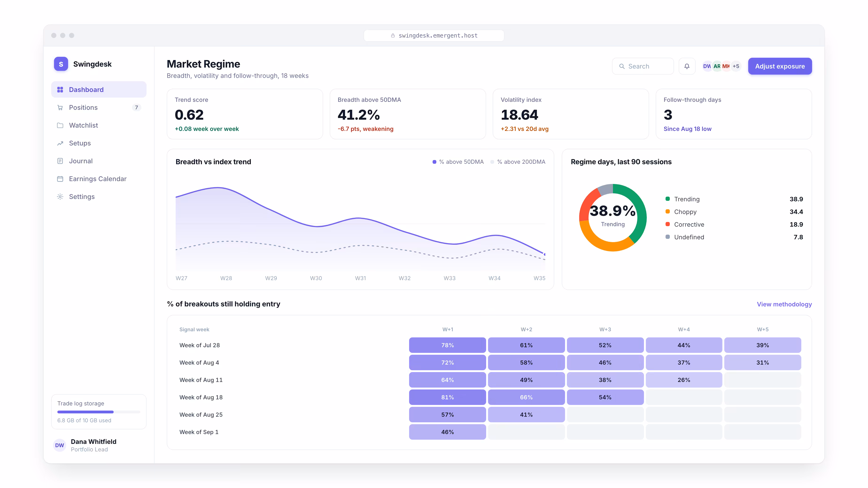The width and height of the screenshot is (868, 488).
Task: Open notifications with the bell icon
Action: tap(687, 66)
